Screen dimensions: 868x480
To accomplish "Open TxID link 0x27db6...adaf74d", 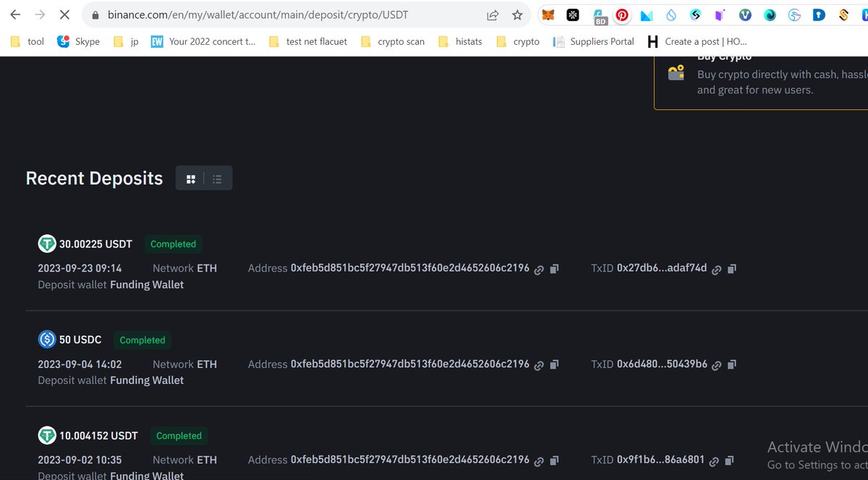I will pyautogui.click(x=716, y=269).
